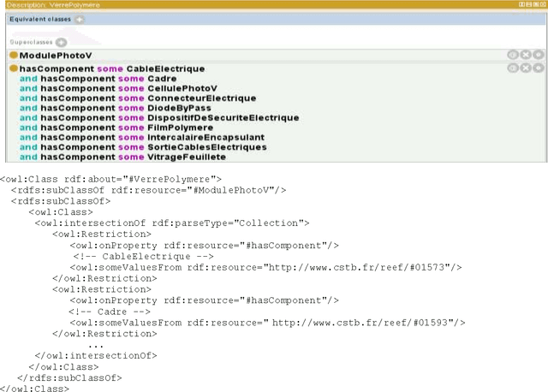Viewport: 548px width, 392px height.
Task: Delete the hasComponent restriction expression
Action: tap(526, 68)
